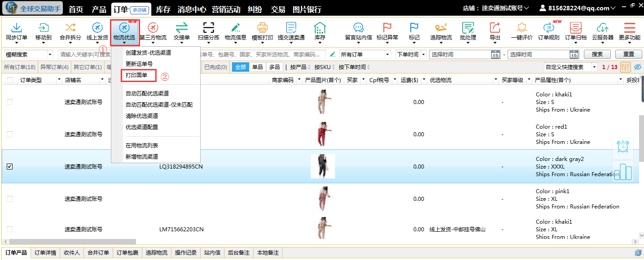Click the 标记异常 red flag icon
644x260 pixels.
(387, 27)
